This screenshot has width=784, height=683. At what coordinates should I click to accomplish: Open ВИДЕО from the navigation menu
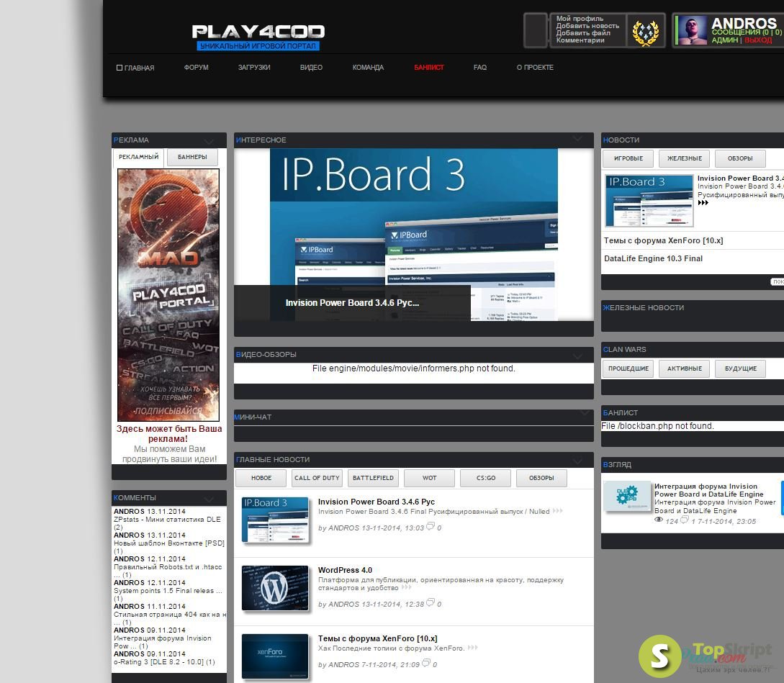pos(311,68)
